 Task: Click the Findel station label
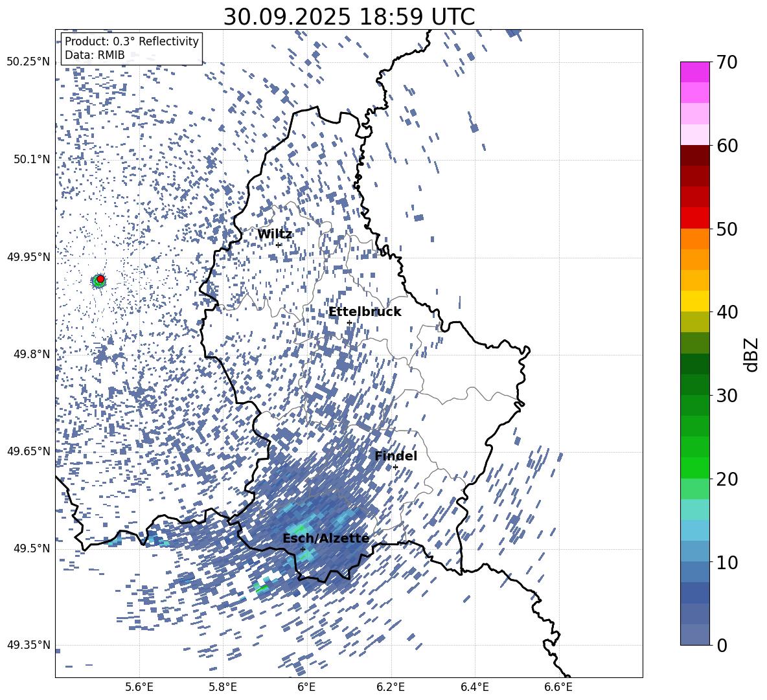click(x=396, y=456)
